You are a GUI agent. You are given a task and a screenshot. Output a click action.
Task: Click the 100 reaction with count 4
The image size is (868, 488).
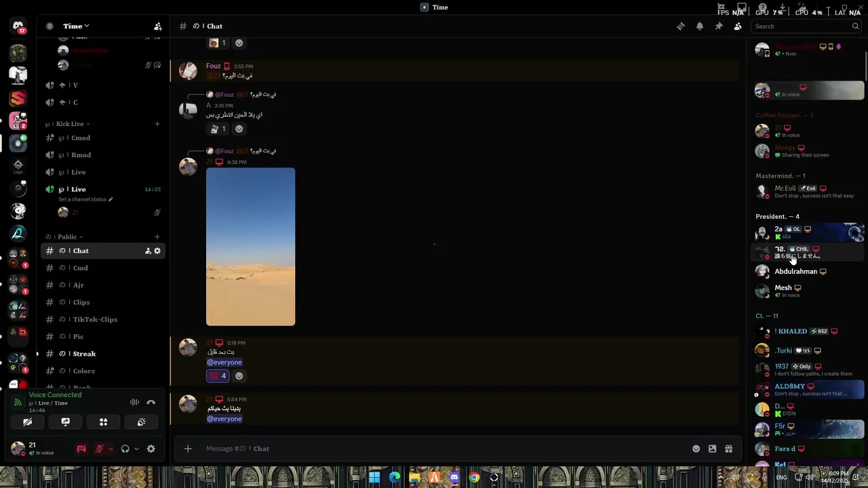[x=218, y=375]
